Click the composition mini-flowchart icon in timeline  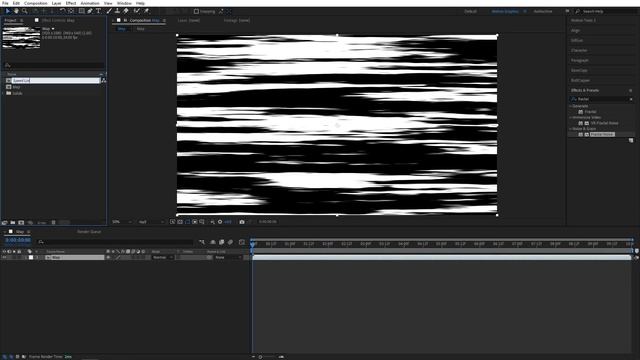[202, 242]
